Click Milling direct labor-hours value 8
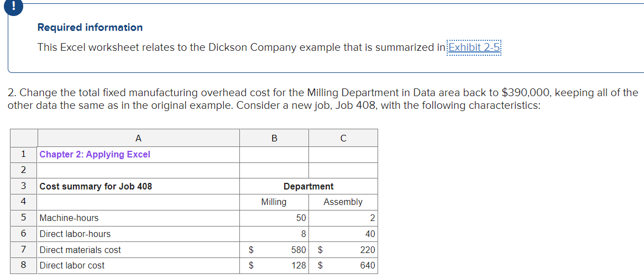644x279 pixels. coord(274,234)
